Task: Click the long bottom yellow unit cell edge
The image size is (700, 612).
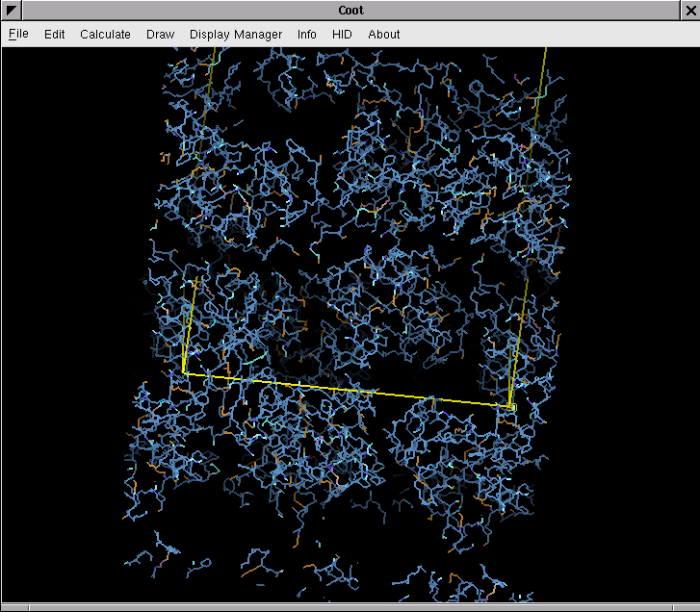Action: click(347, 390)
